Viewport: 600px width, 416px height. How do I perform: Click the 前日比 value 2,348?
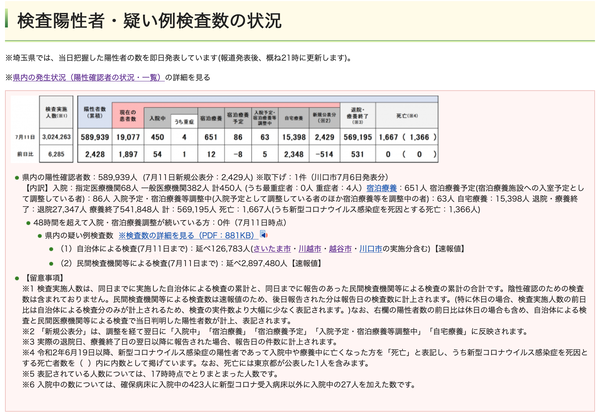point(293,154)
